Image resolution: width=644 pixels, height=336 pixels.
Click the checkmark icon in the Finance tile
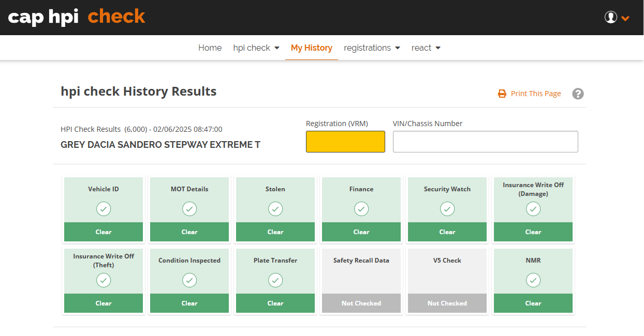361,209
